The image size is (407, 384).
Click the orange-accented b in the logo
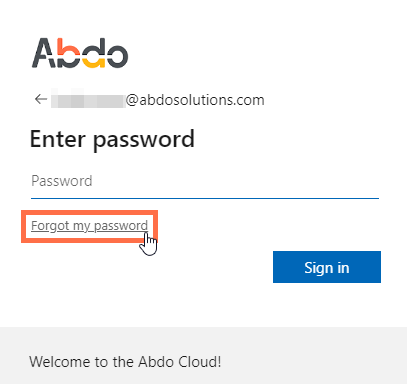(x=69, y=53)
